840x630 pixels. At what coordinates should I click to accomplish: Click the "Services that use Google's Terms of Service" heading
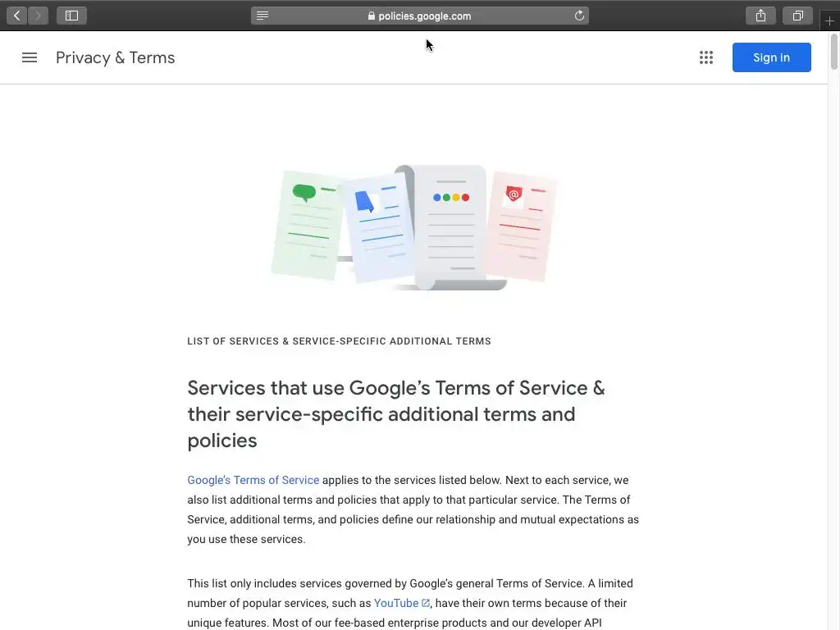pyautogui.click(x=396, y=414)
